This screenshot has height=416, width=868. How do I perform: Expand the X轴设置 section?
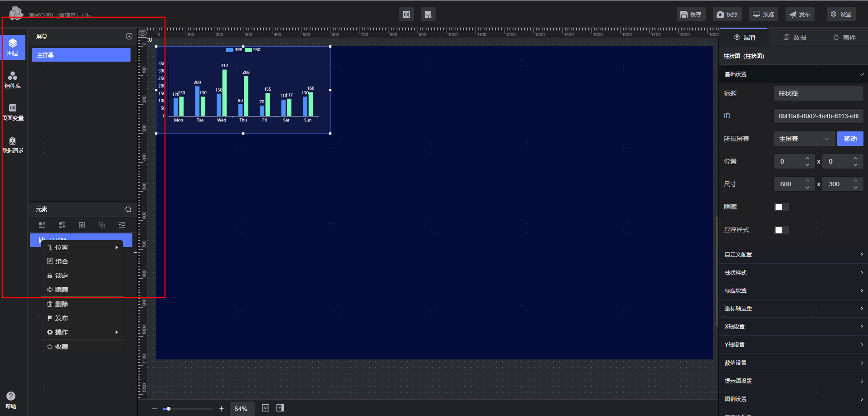coord(793,327)
